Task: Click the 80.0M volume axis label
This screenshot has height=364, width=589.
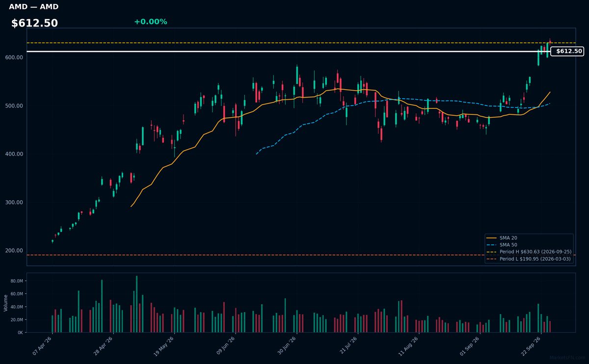Action: click(17, 281)
